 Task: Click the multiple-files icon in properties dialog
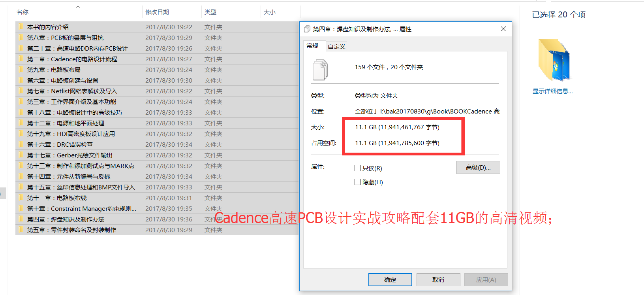click(x=321, y=70)
